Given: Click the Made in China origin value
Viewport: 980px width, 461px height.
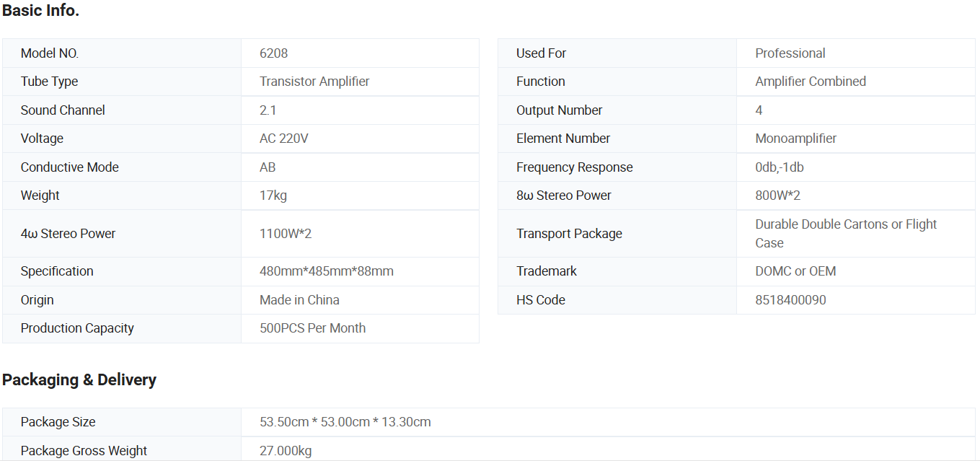Looking at the screenshot, I should click(299, 300).
